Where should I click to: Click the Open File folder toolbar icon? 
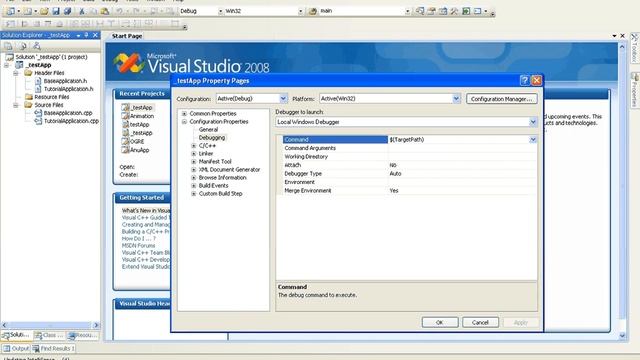(44, 11)
